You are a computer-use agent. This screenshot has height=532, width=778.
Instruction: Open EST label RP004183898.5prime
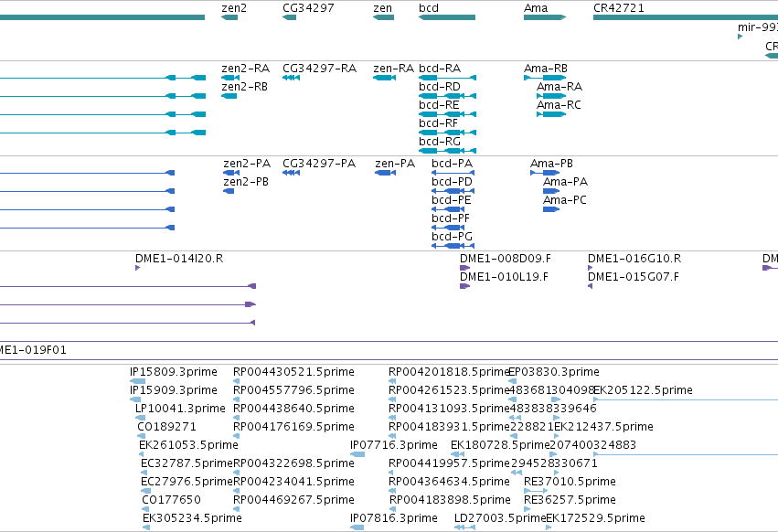click(450, 500)
